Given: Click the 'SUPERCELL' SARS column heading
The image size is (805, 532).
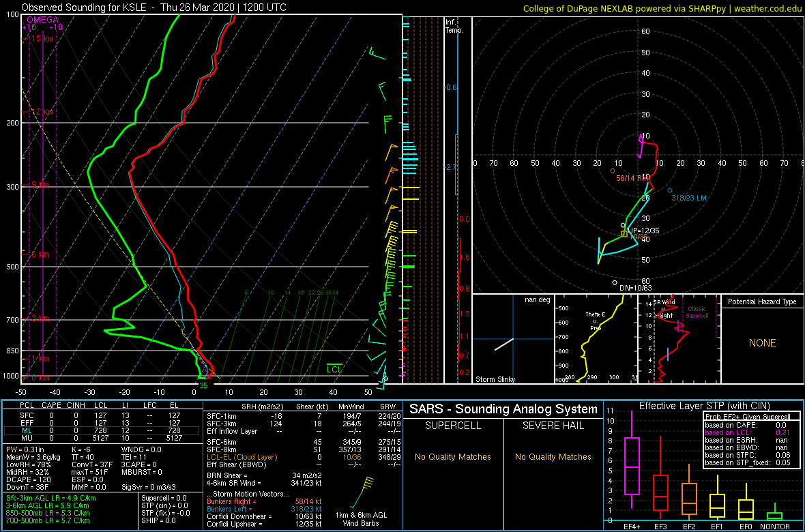Looking at the screenshot, I should pyautogui.click(x=452, y=426).
